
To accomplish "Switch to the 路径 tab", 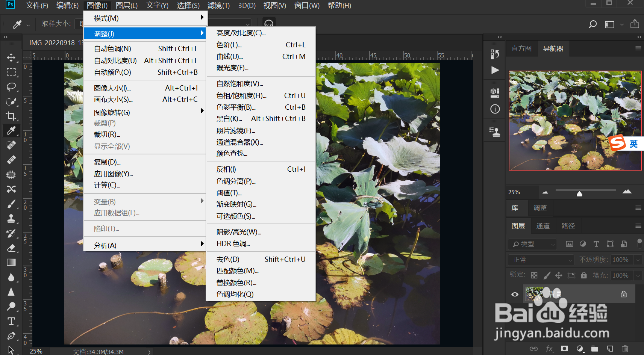I will click(568, 226).
